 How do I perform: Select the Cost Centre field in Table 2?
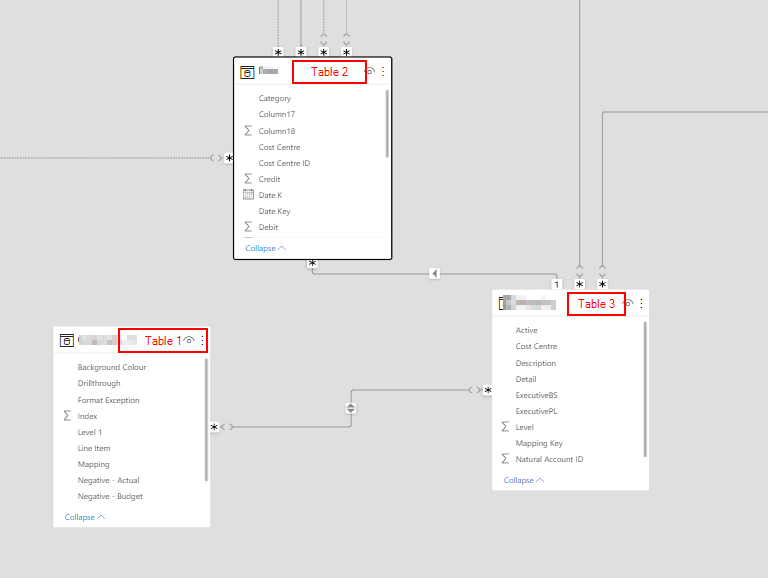(279, 147)
